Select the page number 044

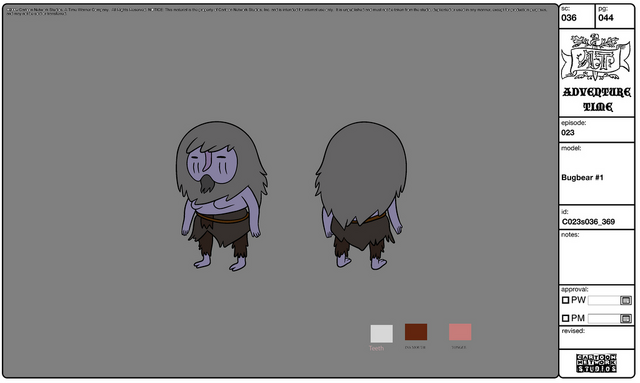[x=606, y=18]
